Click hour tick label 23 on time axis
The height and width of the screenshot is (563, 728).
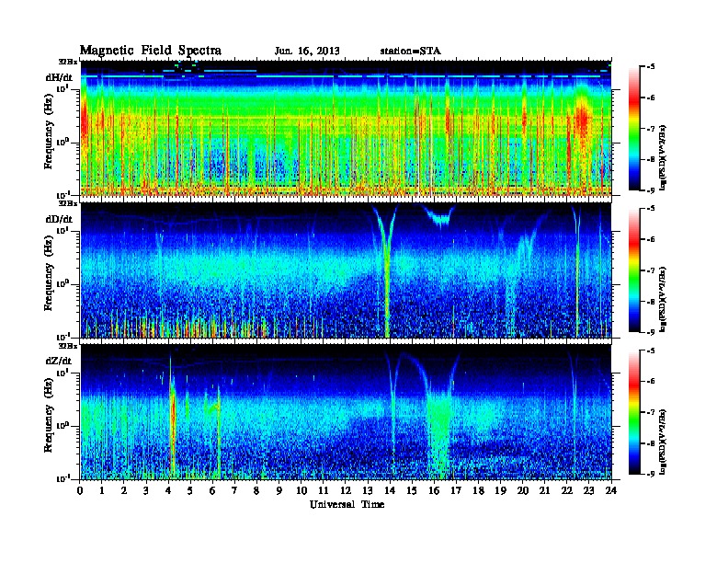point(589,490)
